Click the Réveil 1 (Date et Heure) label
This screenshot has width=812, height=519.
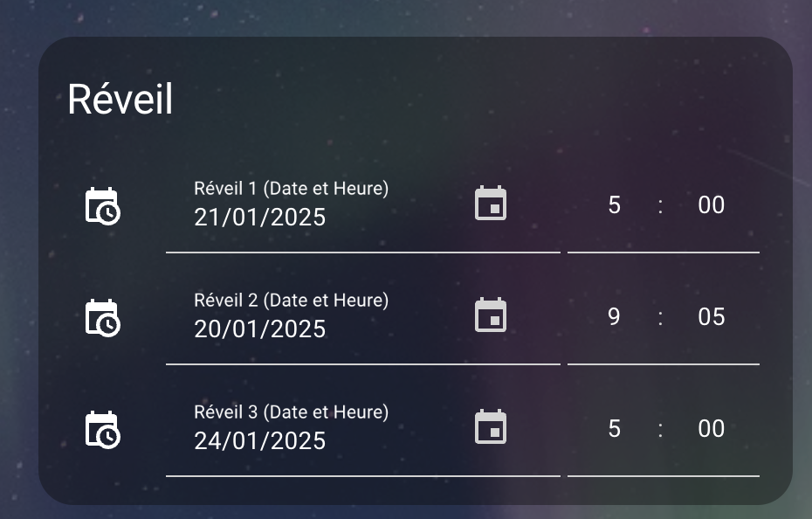tap(291, 189)
